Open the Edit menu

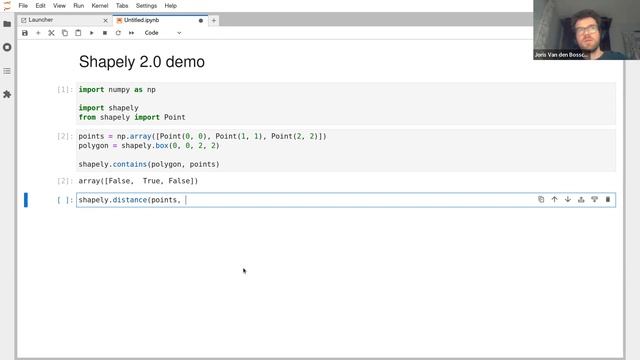pyautogui.click(x=40, y=6)
